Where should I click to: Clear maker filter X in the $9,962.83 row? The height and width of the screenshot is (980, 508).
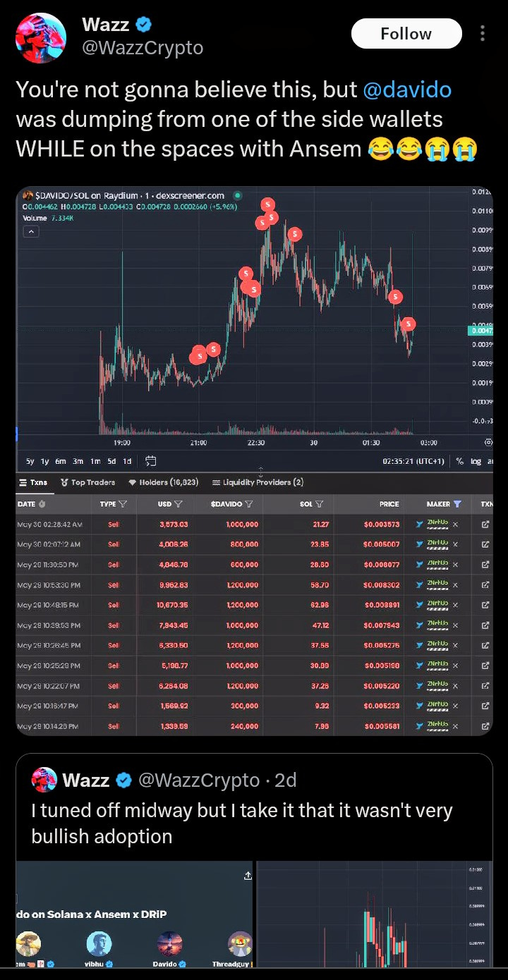pyautogui.click(x=455, y=585)
